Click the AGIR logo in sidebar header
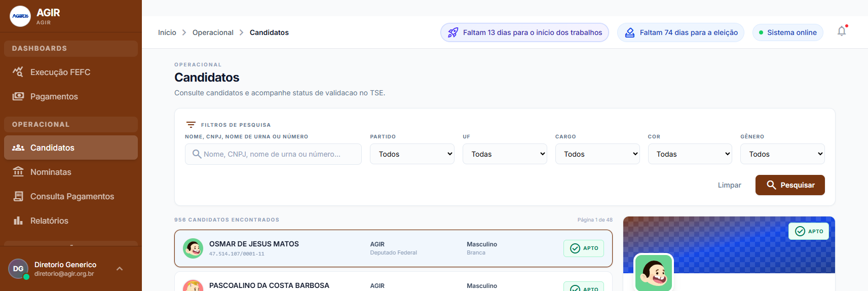The image size is (868, 291). pyautogui.click(x=20, y=16)
